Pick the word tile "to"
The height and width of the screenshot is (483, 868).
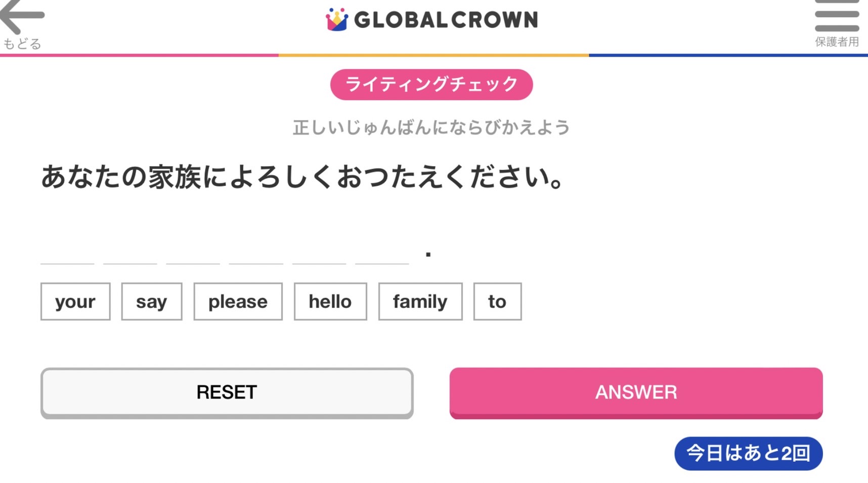click(x=497, y=302)
